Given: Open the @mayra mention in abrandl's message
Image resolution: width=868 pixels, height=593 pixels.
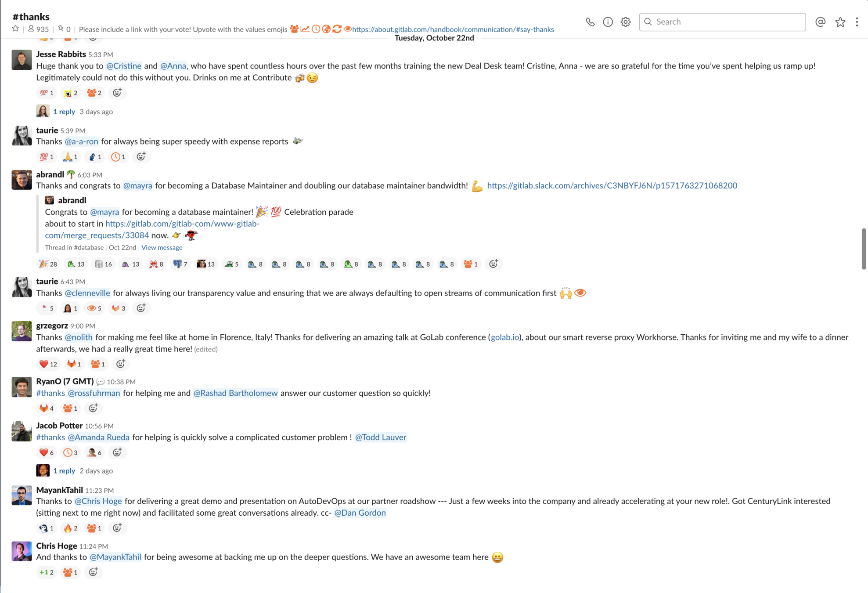Looking at the screenshot, I should pos(137,185).
